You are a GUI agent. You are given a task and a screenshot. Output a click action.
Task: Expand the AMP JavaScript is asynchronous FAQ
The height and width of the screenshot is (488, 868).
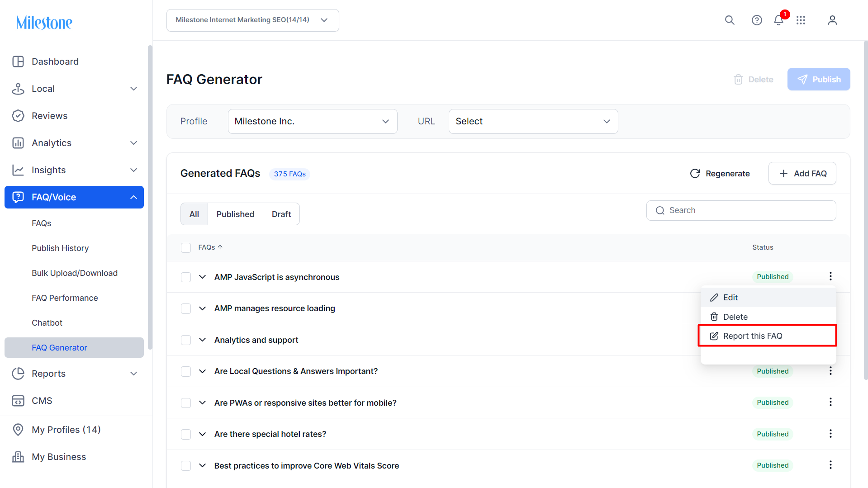tap(203, 277)
